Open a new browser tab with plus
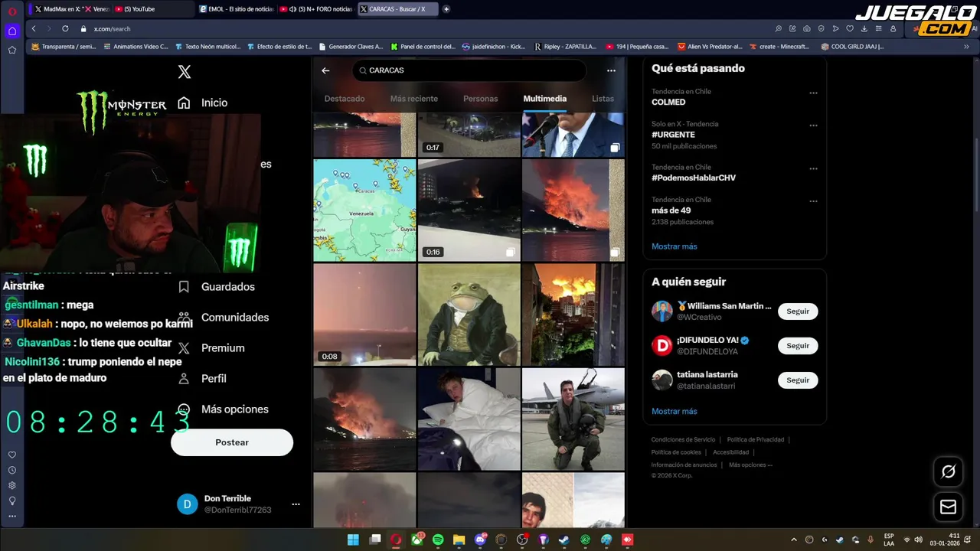The image size is (980, 551). tap(446, 9)
